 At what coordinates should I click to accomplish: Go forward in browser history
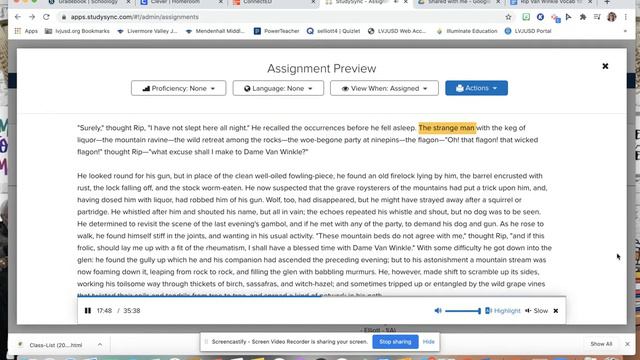pyautogui.click(x=32, y=17)
